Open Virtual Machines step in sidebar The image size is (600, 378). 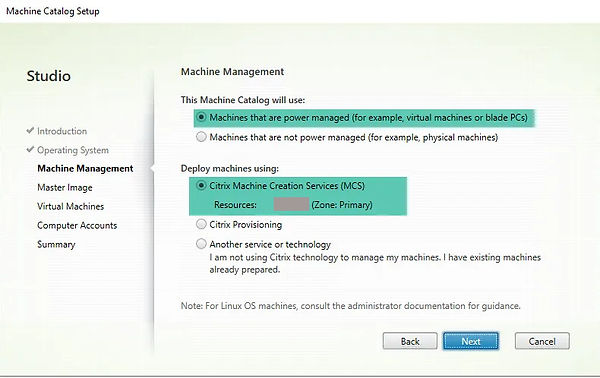tap(70, 206)
